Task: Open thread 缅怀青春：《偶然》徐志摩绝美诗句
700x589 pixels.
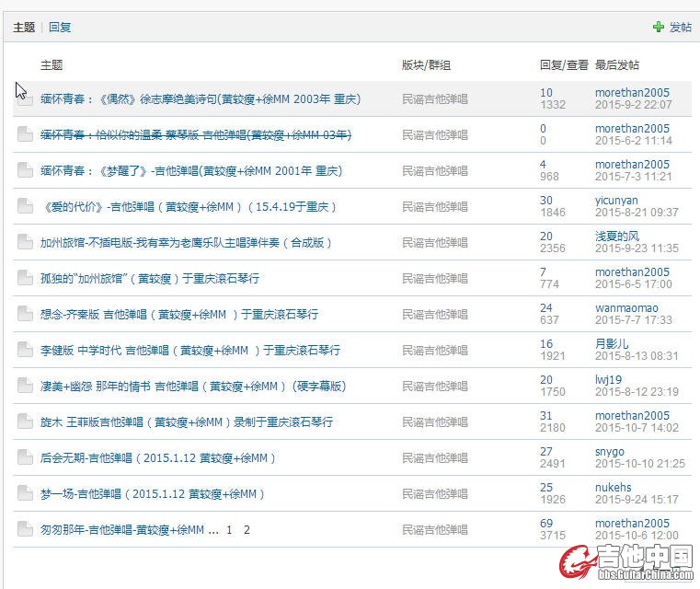Action: click(200, 99)
